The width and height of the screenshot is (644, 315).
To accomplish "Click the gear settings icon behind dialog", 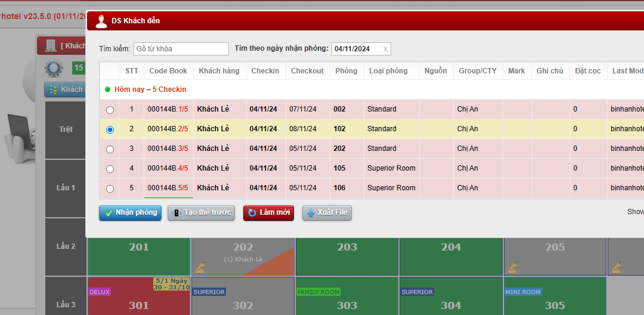I will [54, 69].
